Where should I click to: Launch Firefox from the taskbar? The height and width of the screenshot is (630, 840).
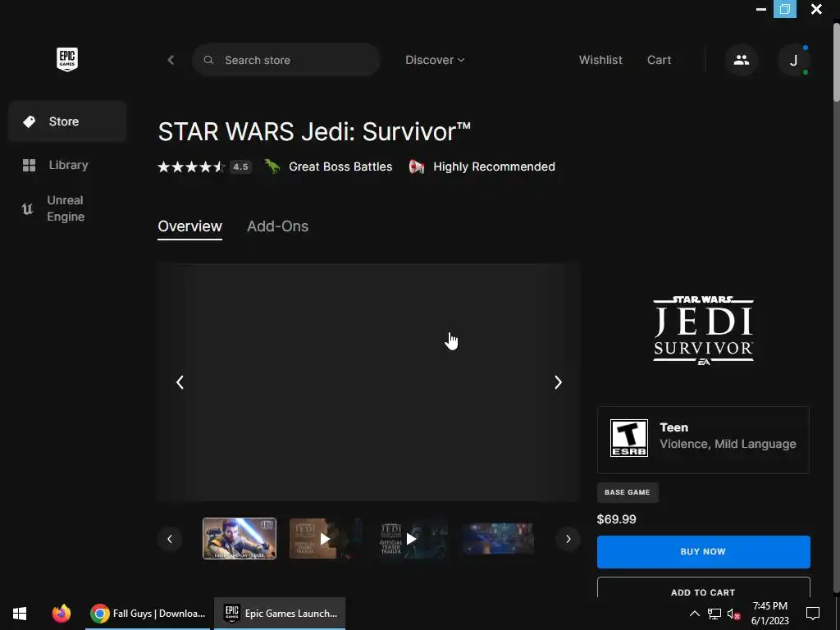point(61,614)
